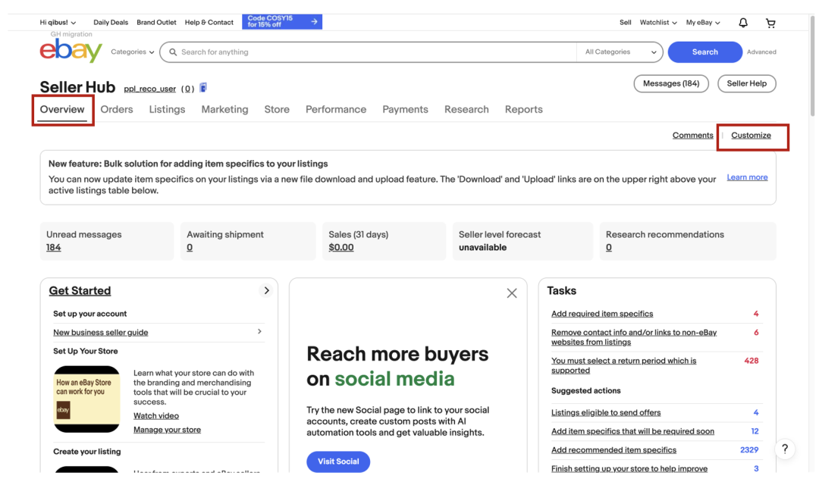Screen dimensions: 819x504
Task: Open the Comments link
Action: point(692,135)
